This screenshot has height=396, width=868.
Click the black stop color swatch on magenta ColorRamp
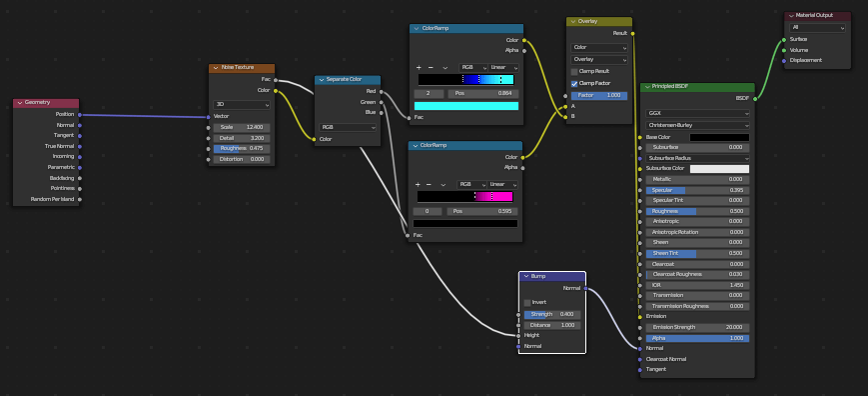click(465, 224)
